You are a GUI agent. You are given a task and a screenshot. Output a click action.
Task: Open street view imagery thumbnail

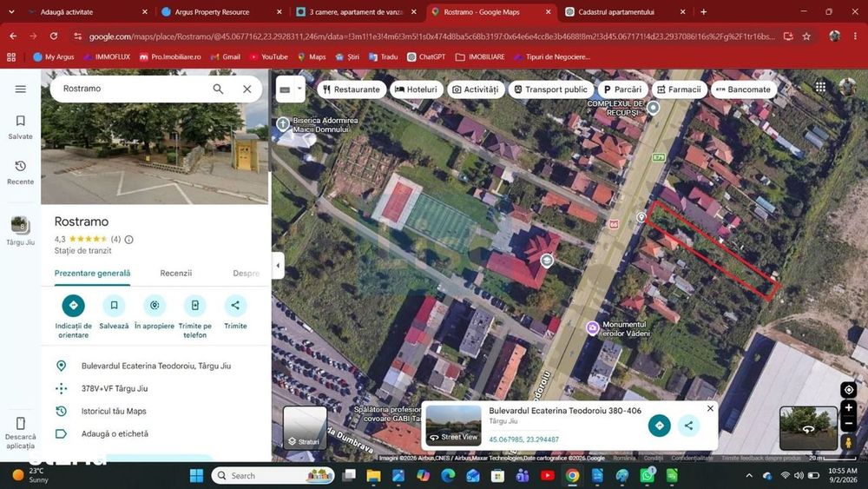[x=808, y=428]
